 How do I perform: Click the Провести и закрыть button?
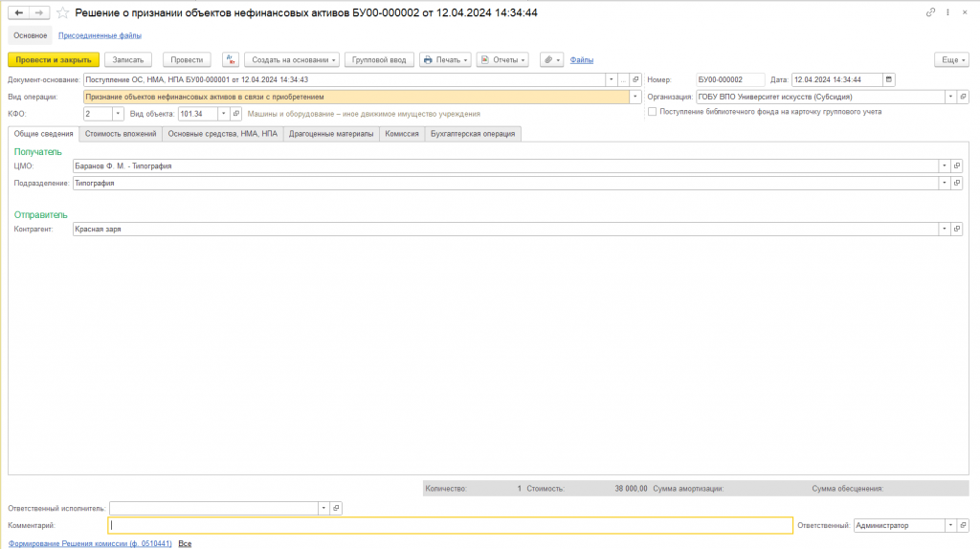54,60
